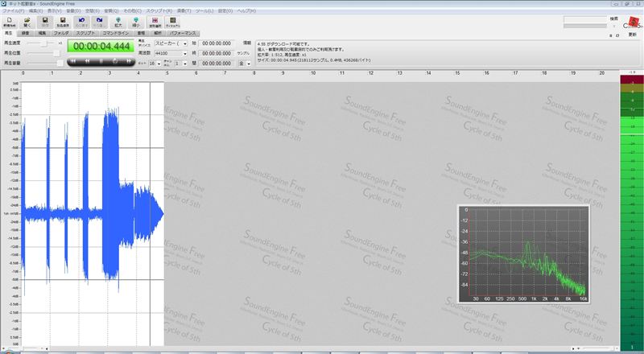This screenshot has width=644, height=354.
Task: Open the ファイル(F) menu
Action: tap(13, 11)
